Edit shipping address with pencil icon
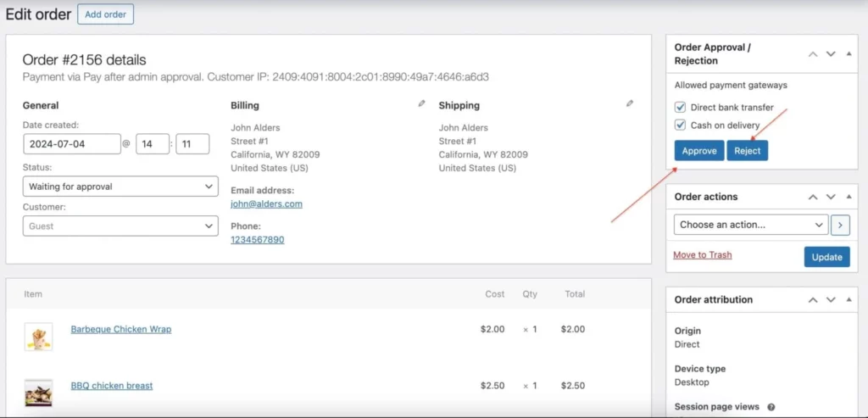 pos(630,103)
